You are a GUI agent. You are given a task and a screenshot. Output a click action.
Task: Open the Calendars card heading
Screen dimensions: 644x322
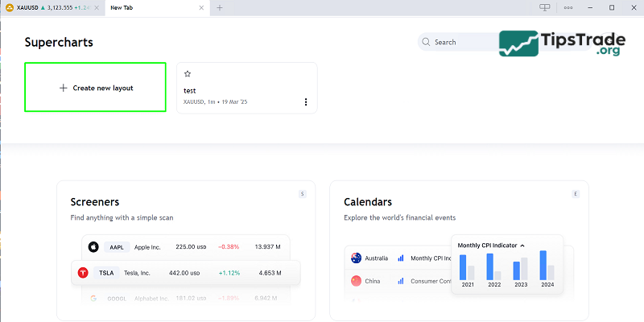pos(368,202)
